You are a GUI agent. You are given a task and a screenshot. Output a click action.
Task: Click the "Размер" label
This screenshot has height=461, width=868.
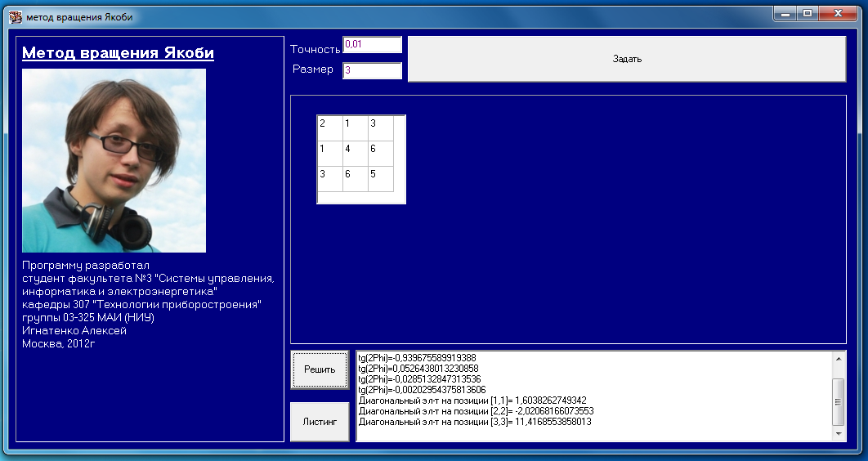313,69
